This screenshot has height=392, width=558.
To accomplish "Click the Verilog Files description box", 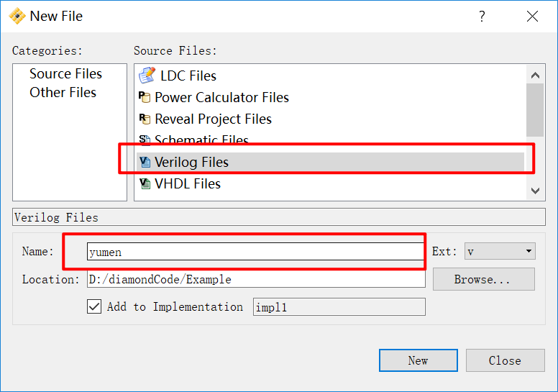I will tap(279, 216).
